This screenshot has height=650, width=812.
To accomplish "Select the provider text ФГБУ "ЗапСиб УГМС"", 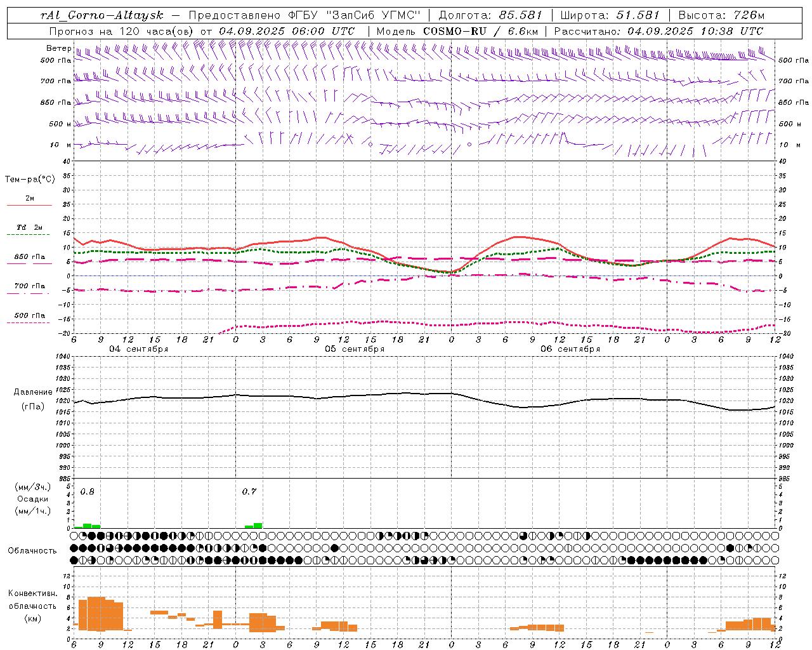I will [x=355, y=15].
